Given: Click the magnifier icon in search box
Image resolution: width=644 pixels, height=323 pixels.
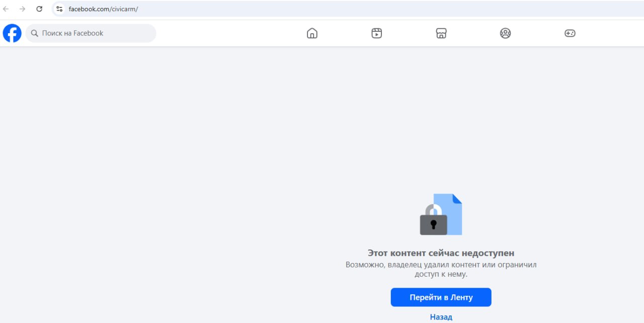Looking at the screenshot, I should tap(35, 33).
